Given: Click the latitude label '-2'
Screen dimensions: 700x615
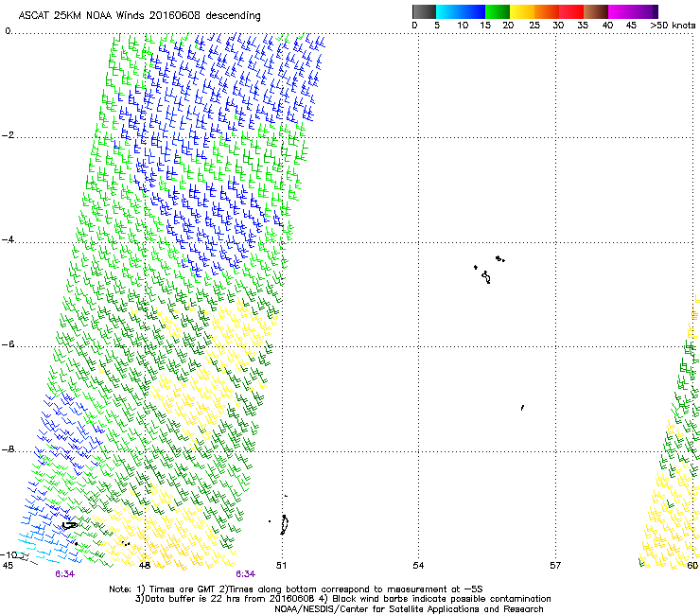Looking at the screenshot, I should coord(9,135).
